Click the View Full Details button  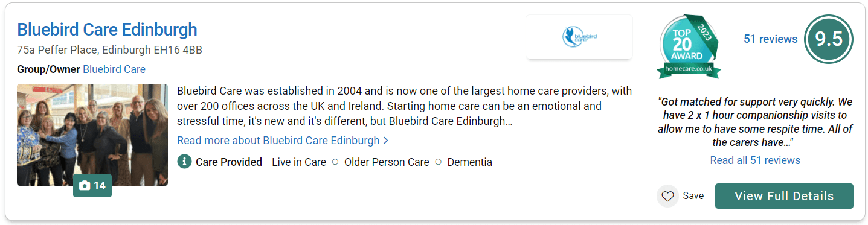[x=784, y=196]
